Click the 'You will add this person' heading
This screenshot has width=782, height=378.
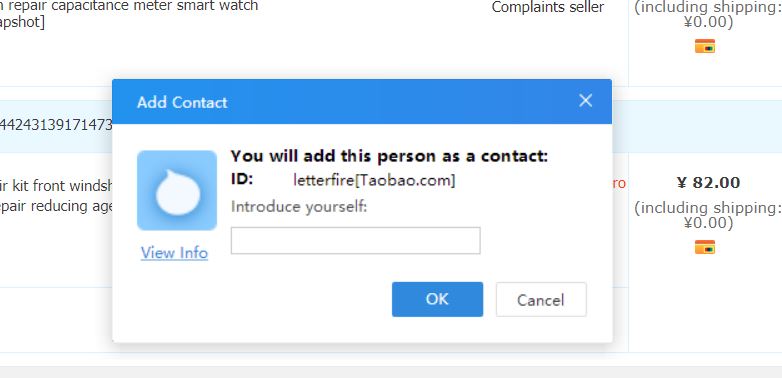coord(390,156)
